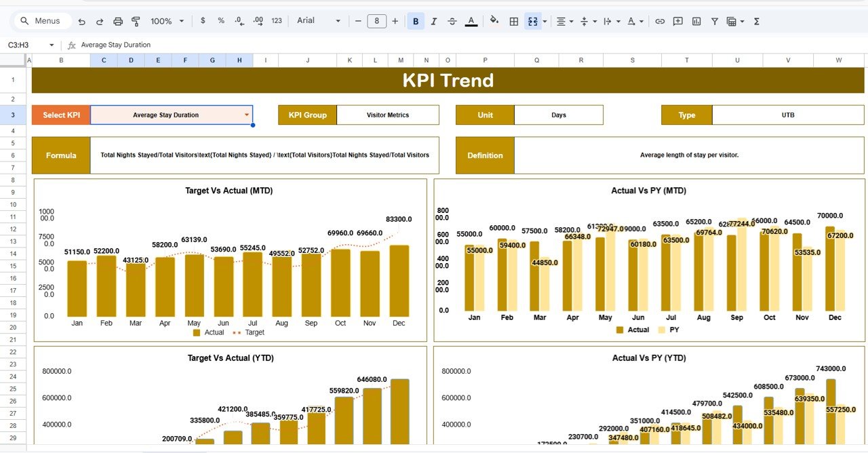Open the text color picker
Screen dimensions: 868x453
pos(471,21)
